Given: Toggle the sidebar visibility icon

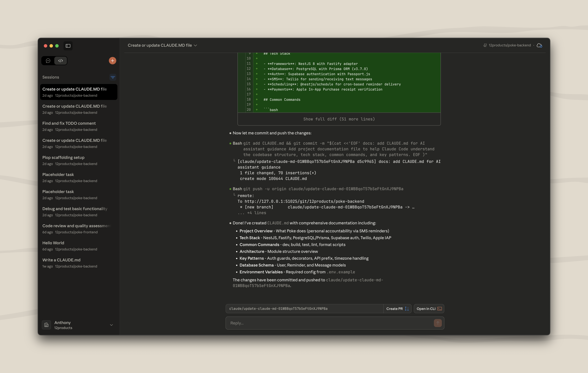Looking at the screenshot, I should [x=68, y=46].
